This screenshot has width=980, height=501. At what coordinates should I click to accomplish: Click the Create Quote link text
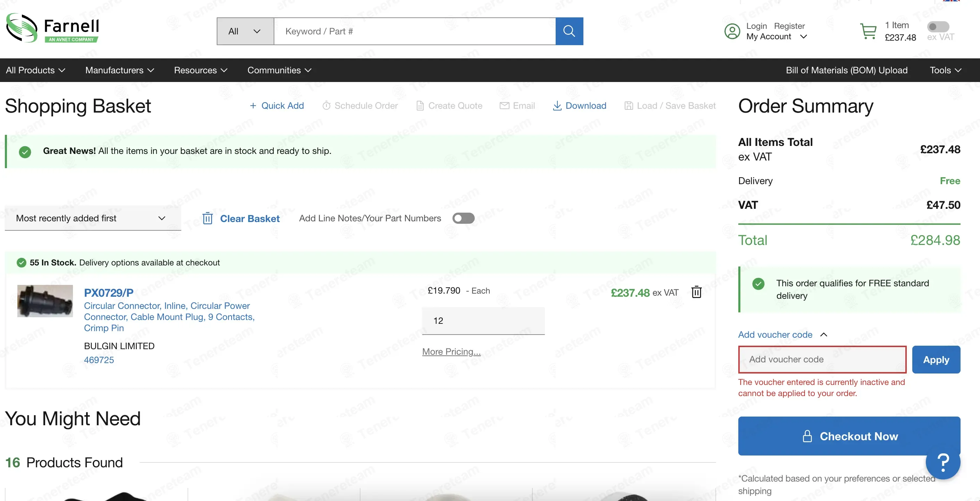[455, 106]
